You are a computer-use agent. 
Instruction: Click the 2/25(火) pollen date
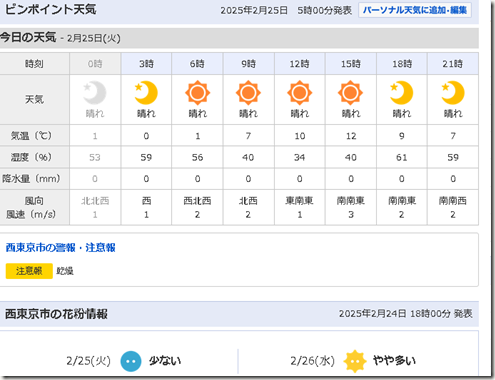[x=88, y=361]
